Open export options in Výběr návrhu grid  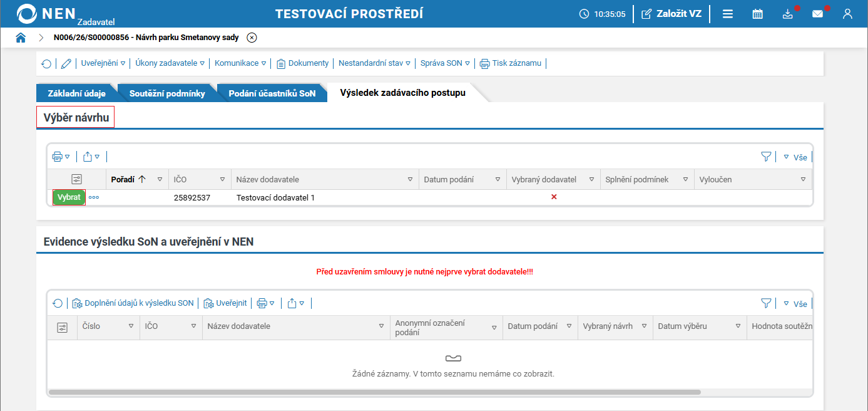click(x=91, y=157)
